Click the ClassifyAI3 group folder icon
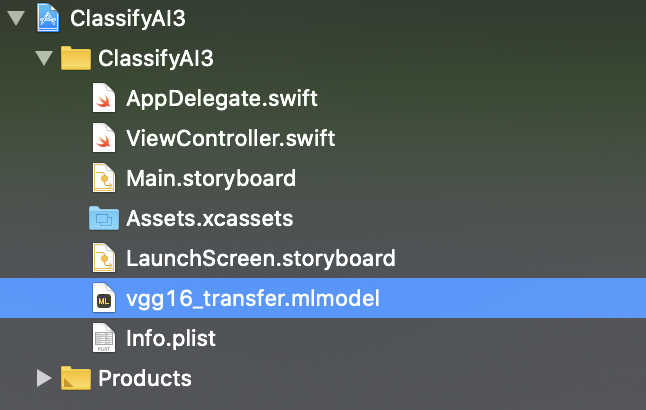646x410 pixels. tap(76, 58)
